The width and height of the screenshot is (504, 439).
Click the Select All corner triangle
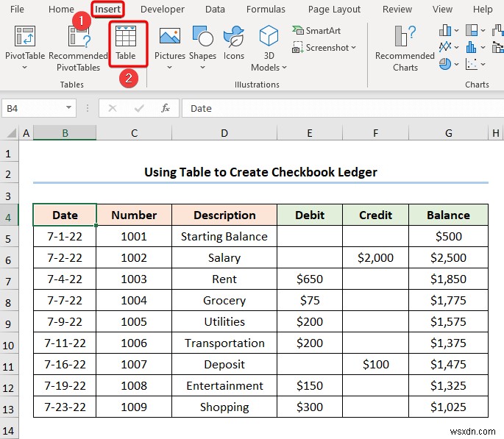(11, 133)
